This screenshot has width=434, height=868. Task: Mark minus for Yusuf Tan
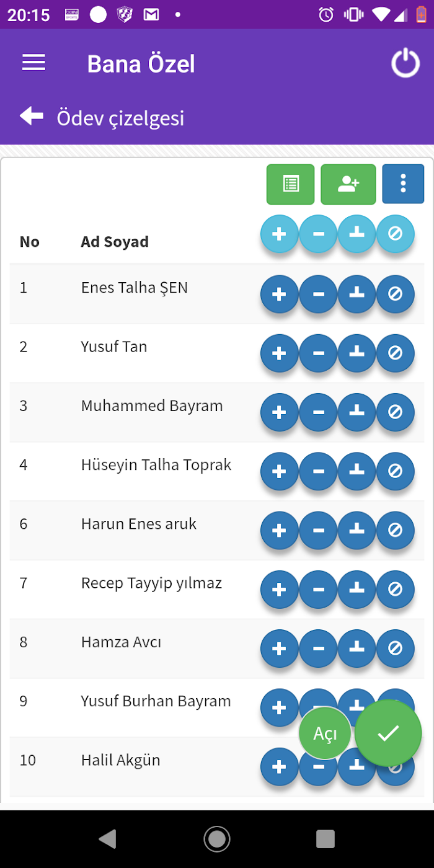point(318,353)
